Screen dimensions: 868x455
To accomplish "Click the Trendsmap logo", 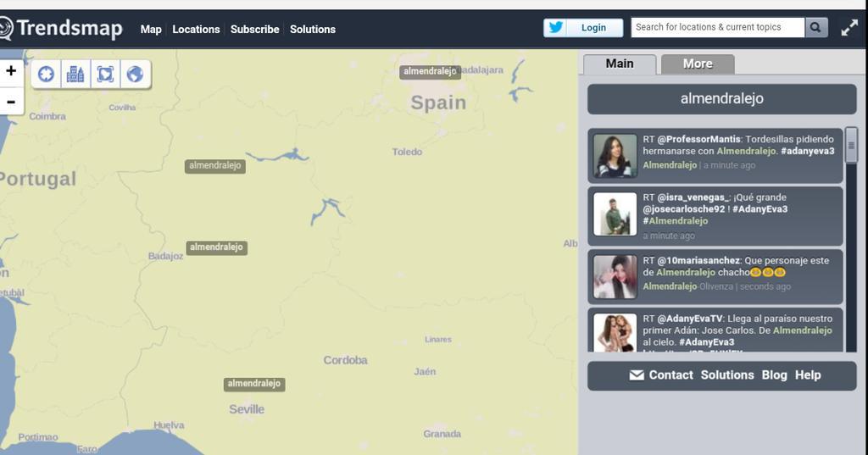I will coord(61,28).
